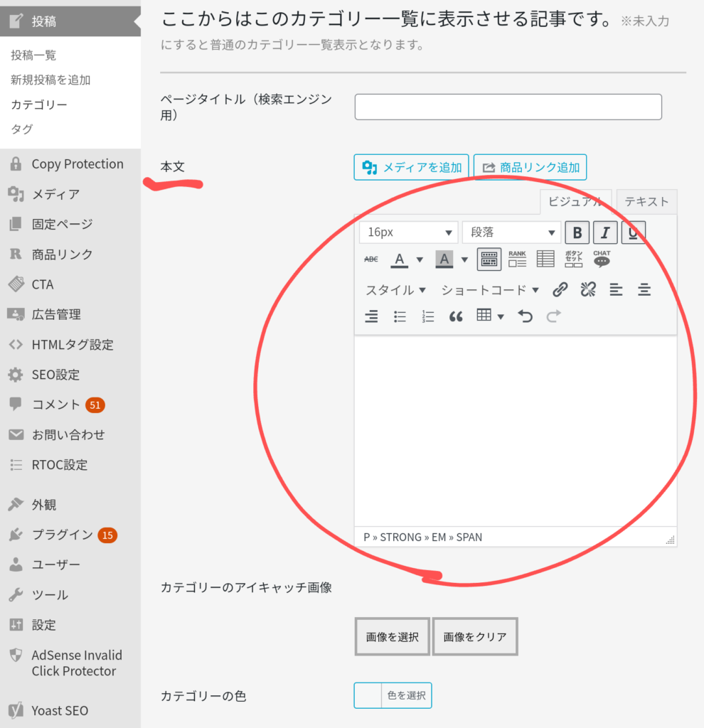The image size is (704, 728).
Task: Open category color swatch preview
Action: pos(368,695)
